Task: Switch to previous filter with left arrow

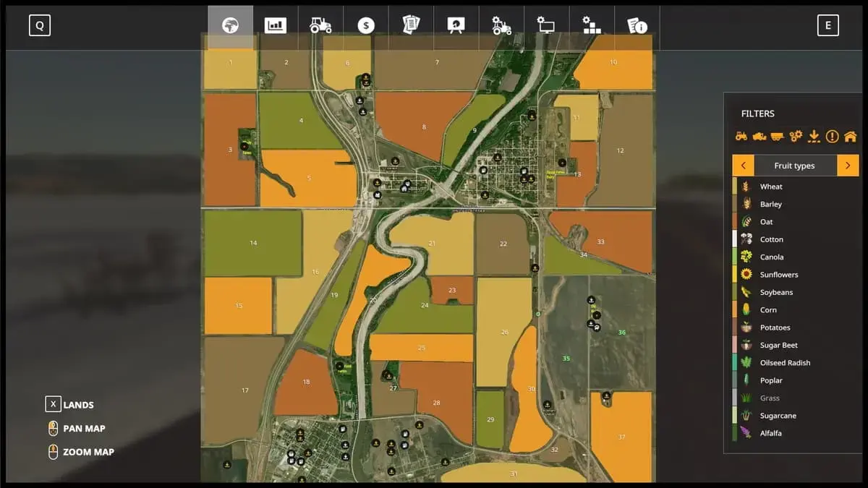Action: click(x=743, y=166)
